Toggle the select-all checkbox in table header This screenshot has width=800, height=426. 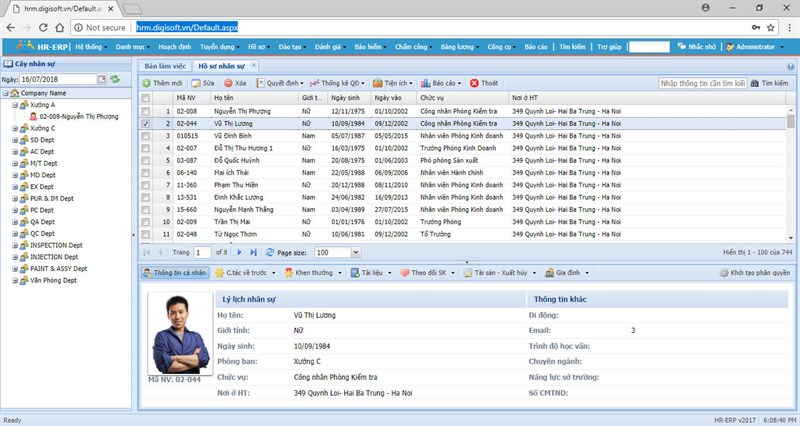[x=146, y=98]
